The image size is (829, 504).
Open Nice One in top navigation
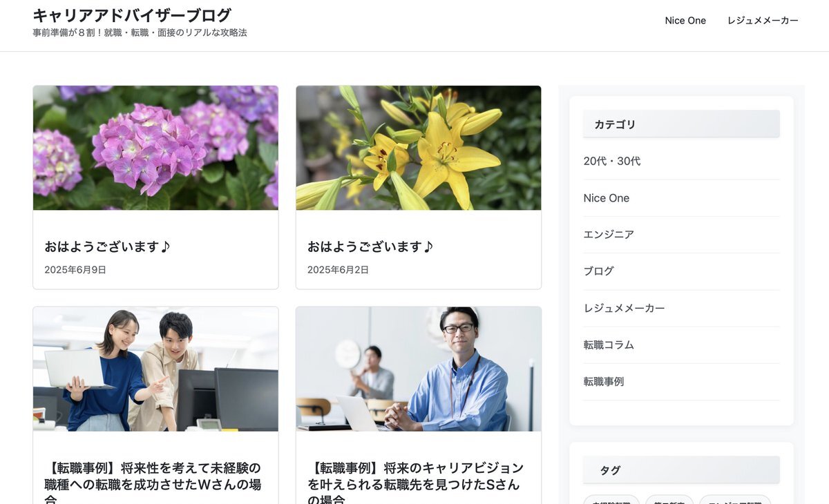coord(685,21)
